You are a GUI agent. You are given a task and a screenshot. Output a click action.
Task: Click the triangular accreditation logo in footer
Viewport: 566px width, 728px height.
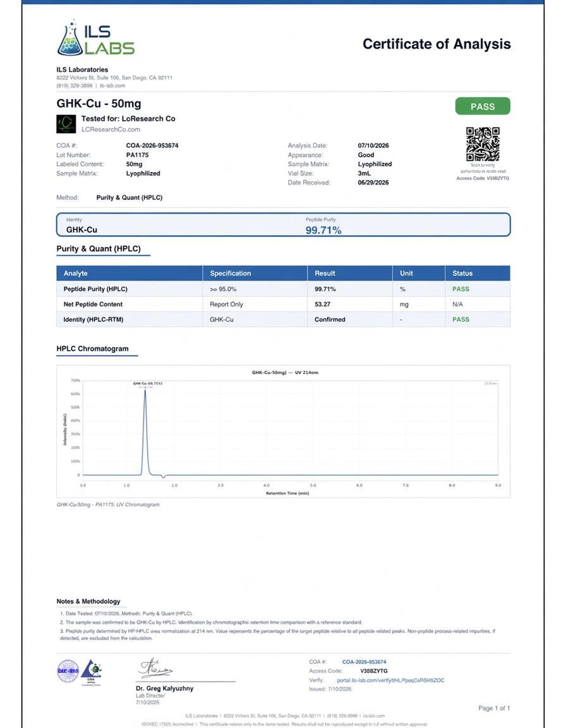[92, 671]
